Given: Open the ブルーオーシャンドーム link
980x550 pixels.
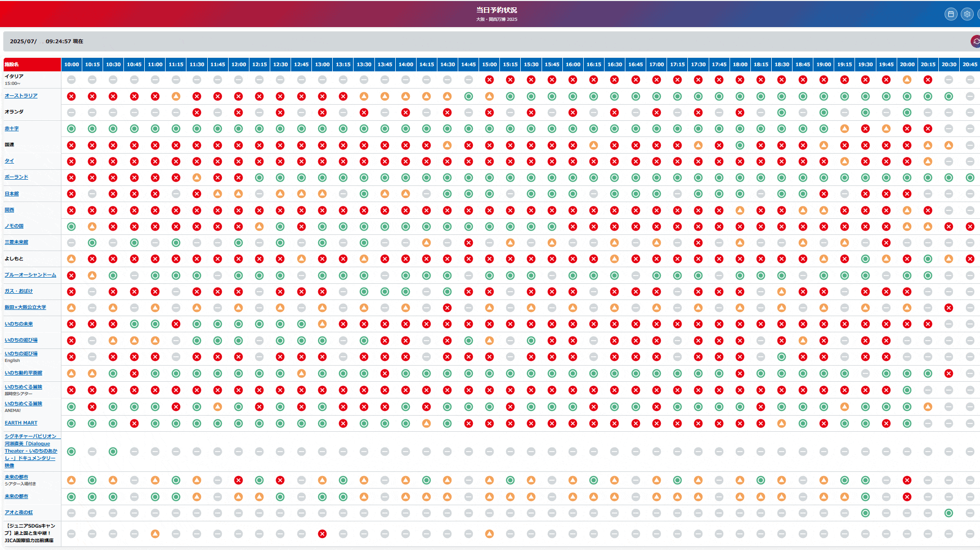Looking at the screenshot, I should (30, 275).
